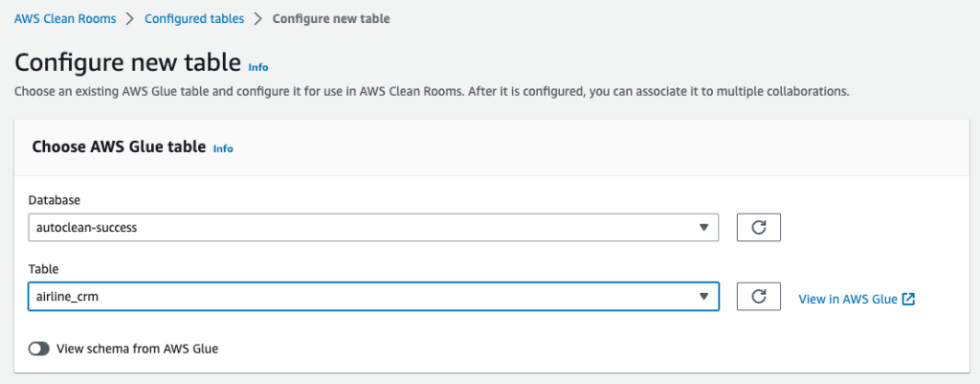The image size is (980, 384).
Task: Go to AWS Clean Rooms breadcrumb
Action: (65, 18)
